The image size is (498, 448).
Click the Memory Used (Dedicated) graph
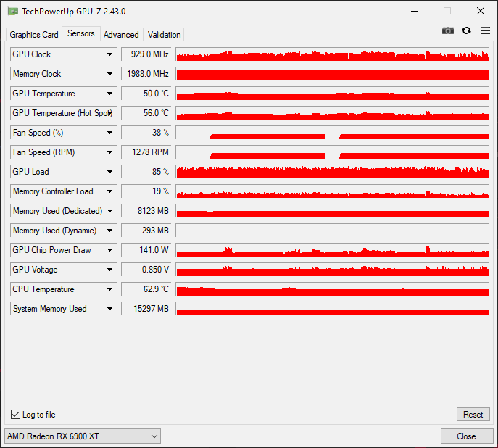coord(332,211)
